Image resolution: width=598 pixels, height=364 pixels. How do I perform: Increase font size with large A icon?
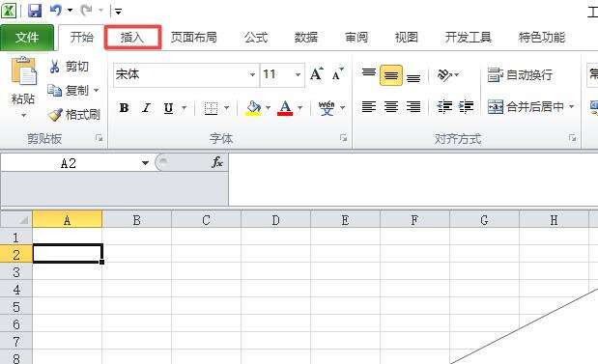[317, 74]
